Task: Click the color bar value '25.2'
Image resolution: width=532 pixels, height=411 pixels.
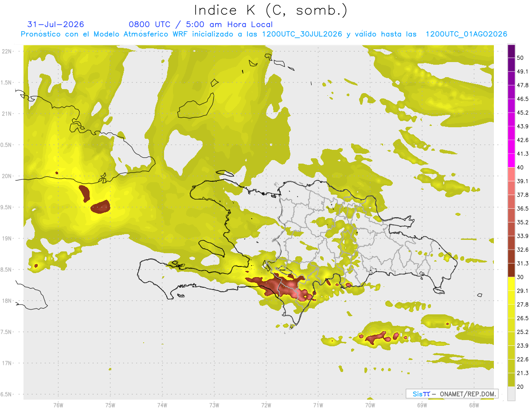Action: (x=523, y=332)
